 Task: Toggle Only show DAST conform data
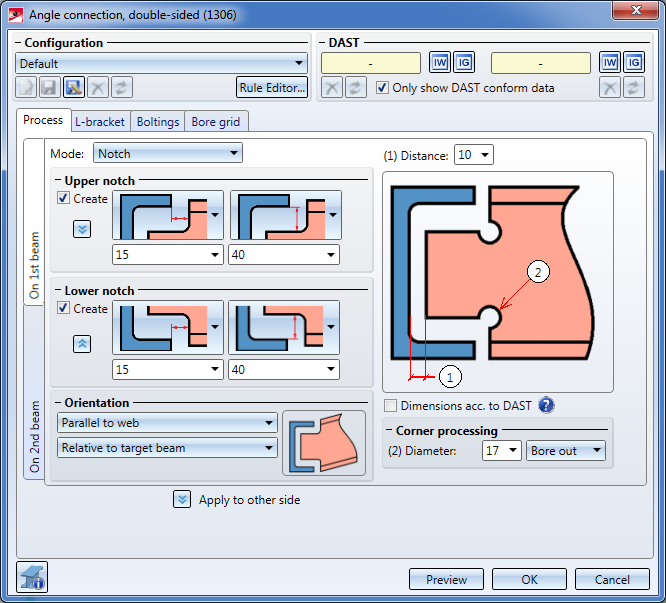(382, 87)
